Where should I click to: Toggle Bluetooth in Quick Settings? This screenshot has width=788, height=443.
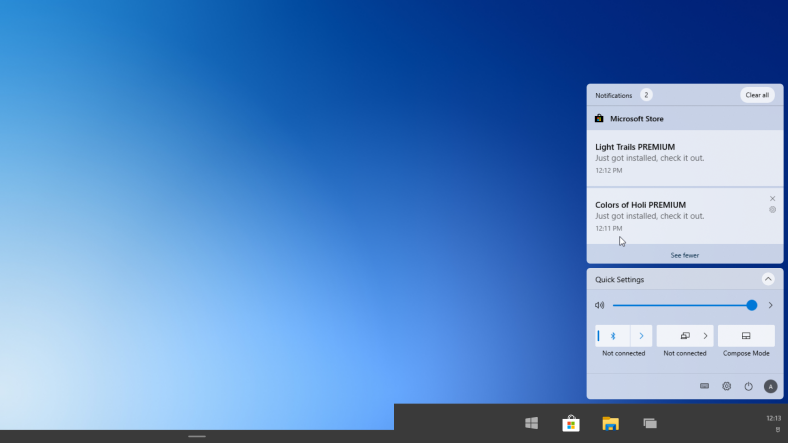pyautogui.click(x=613, y=336)
